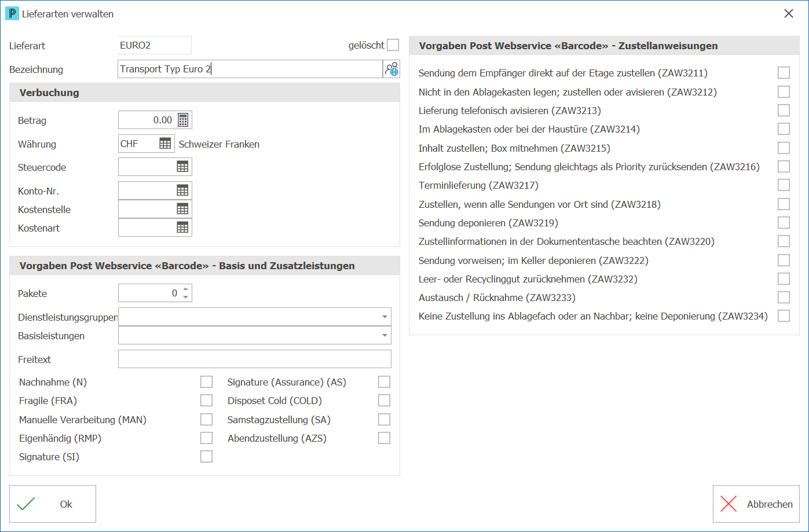Increase Pakete count with up arrow

point(185,289)
